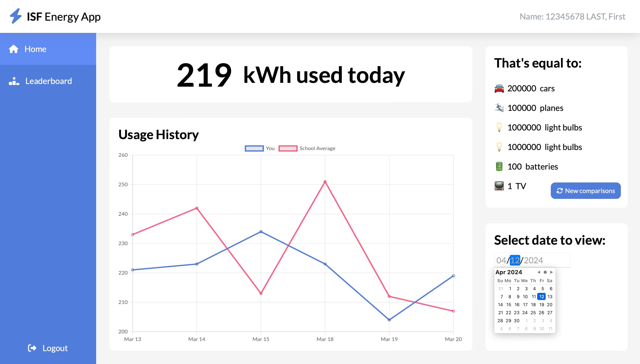Click the red car emoji icon
The width and height of the screenshot is (640, 364).
click(499, 88)
